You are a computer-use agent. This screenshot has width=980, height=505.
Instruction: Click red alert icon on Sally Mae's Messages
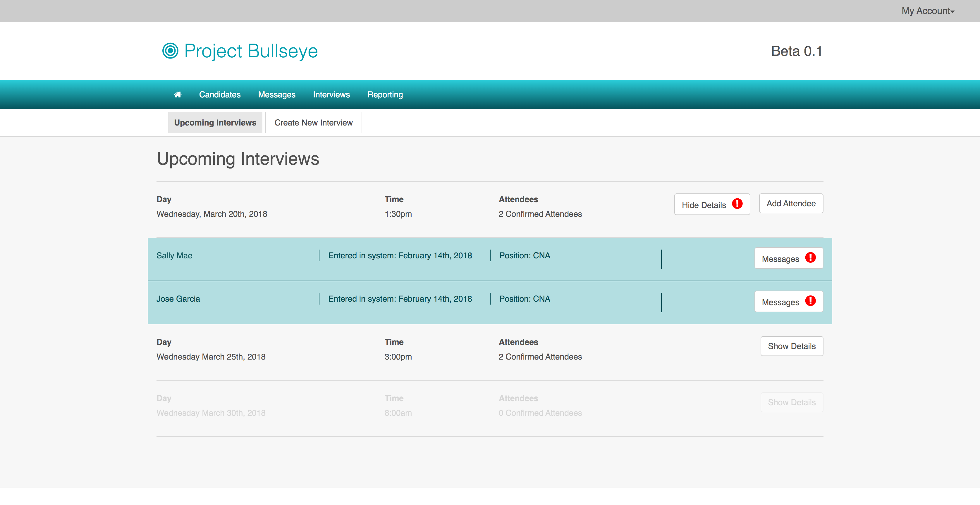[x=810, y=258]
